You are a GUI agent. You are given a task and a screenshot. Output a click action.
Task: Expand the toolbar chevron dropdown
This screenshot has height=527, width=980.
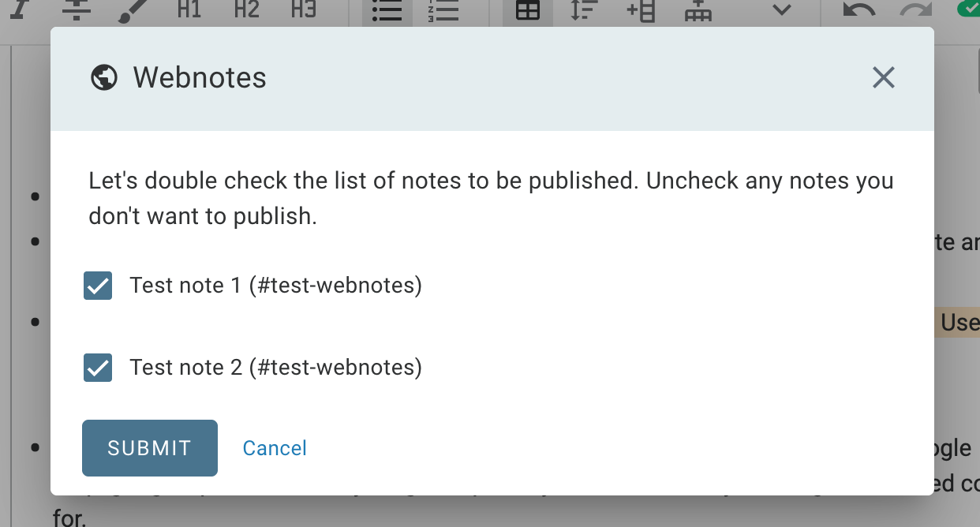[781, 10]
